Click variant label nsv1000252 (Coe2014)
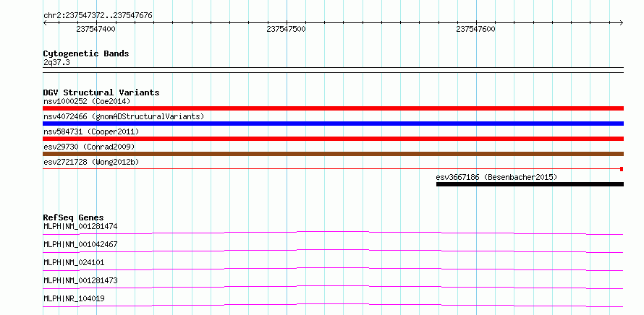644x315 pixels. pyautogui.click(x=87, y=101)
